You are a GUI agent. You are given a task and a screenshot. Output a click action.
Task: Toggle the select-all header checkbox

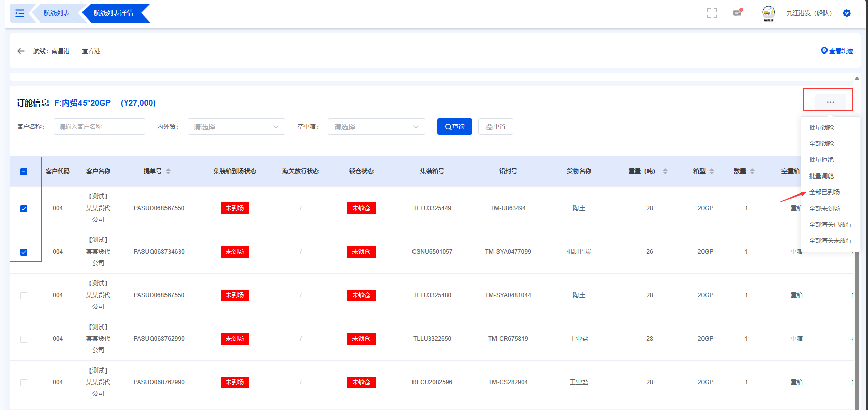coord(24,172)
